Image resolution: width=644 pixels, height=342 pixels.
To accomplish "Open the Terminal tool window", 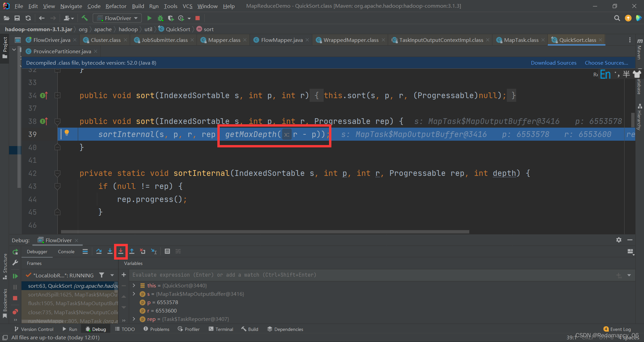I will pyautogui.click(x=221, y=329).
